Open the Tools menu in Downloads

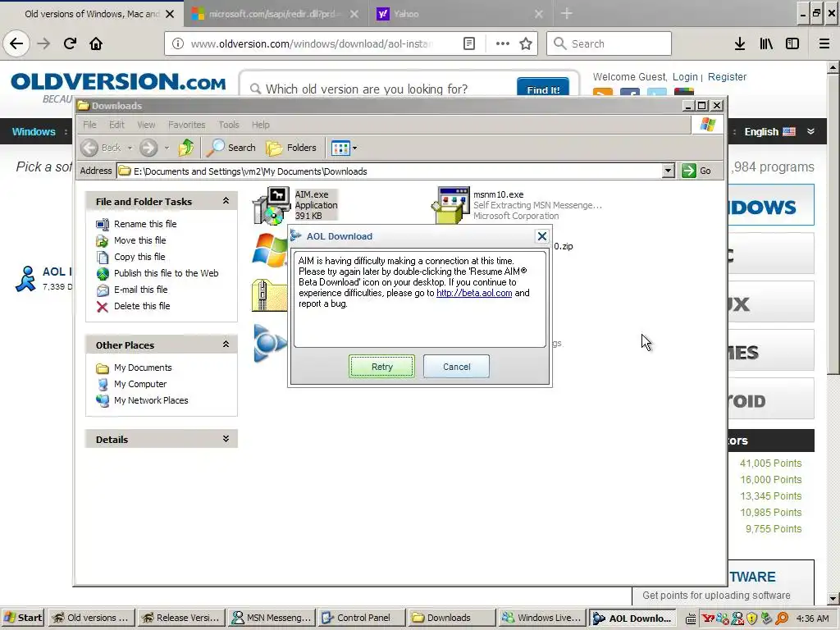(229, 125)
